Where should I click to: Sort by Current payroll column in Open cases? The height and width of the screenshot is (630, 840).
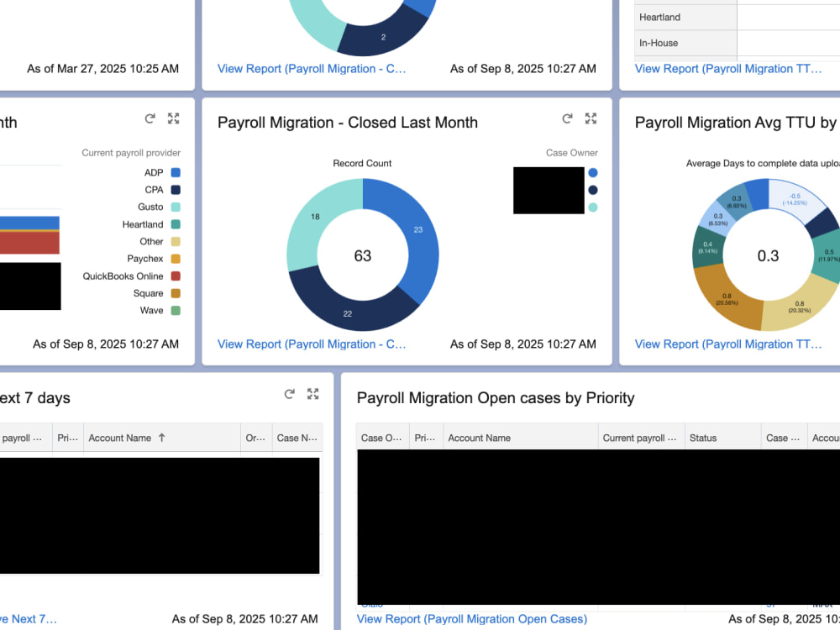pos(641,438)
